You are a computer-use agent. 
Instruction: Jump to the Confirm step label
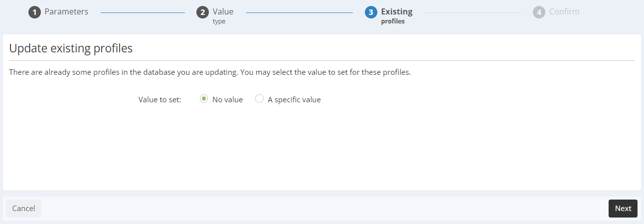tap(564, 11)
